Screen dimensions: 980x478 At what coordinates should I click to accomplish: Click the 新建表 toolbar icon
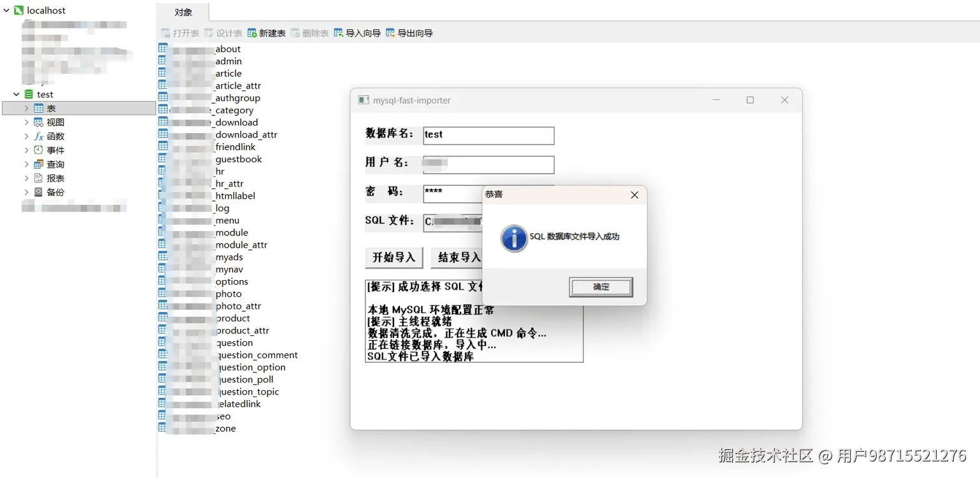(252, 33)
